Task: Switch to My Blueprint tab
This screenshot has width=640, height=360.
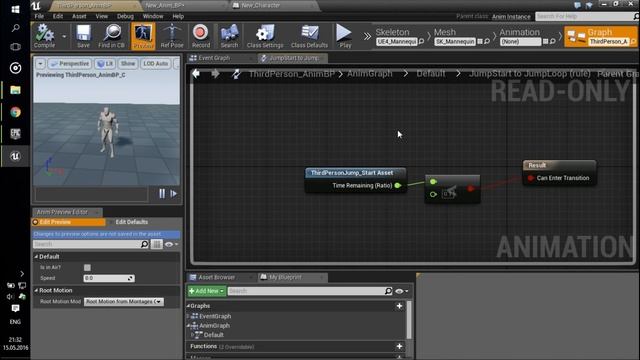Action: point(285,277)
